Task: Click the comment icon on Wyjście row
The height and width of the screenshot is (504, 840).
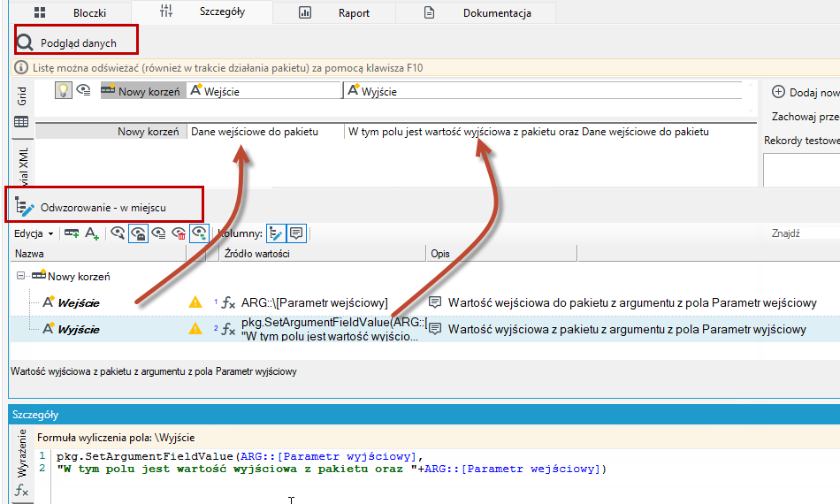Action: [x=434, y=329]
